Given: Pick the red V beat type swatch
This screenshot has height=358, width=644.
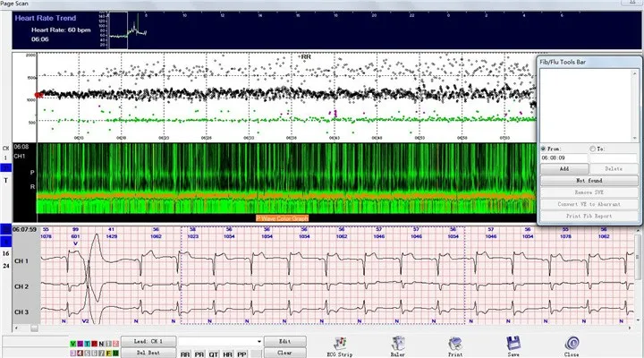Looking at the screenshot, I should click(73, 344).
